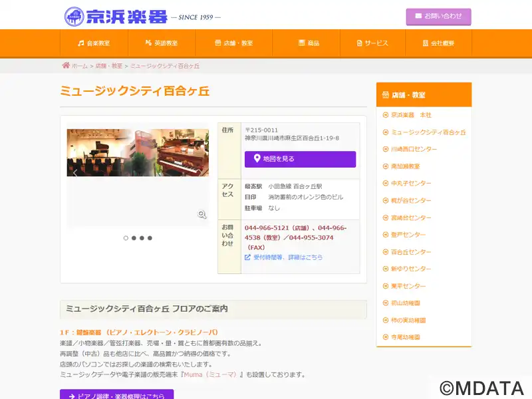Open the 会社概要 navigation menu
The image size is (532, 399).
[x=438, y=43]
